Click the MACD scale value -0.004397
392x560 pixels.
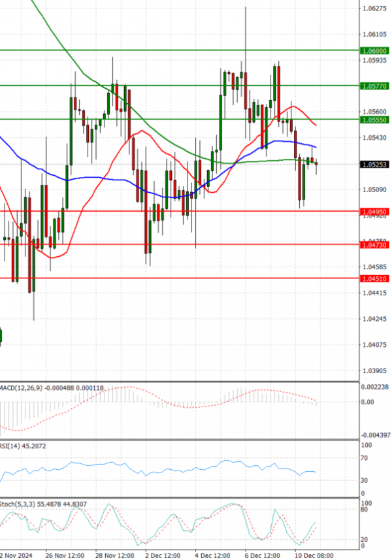[376, 435]
